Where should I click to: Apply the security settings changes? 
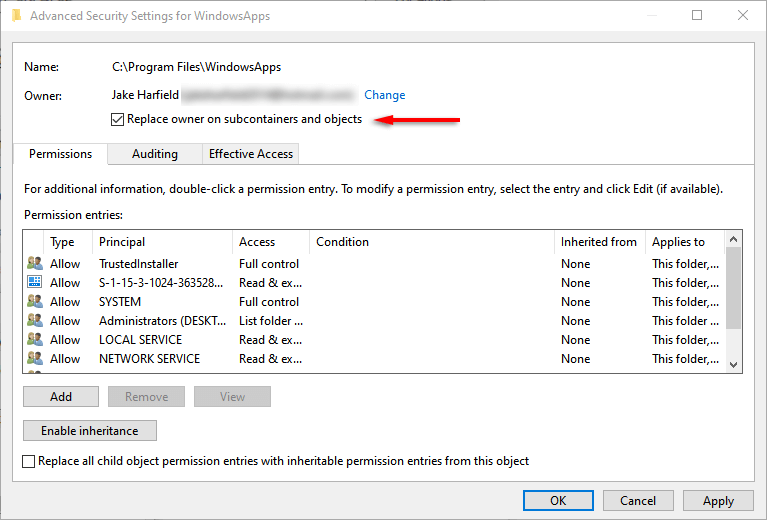718,500
